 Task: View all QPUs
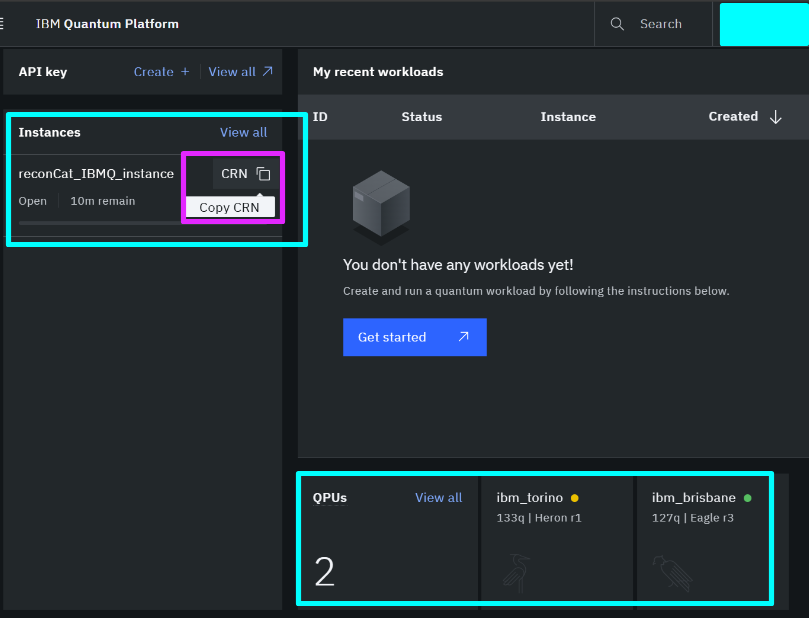[x=439, y=498]
